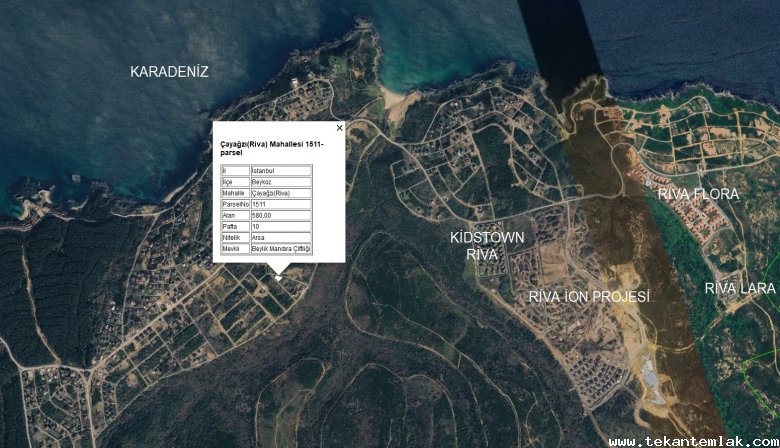Click the RİVA LARA map label
780x448 pixels.
point(740,288)
